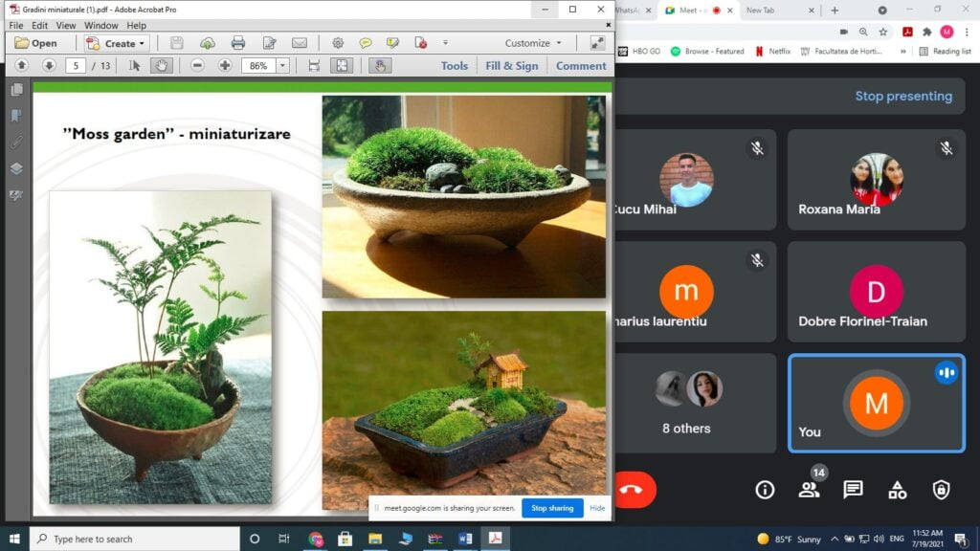Click the Stop presenting link
The image size is (980, 551).
coord(902,96)
